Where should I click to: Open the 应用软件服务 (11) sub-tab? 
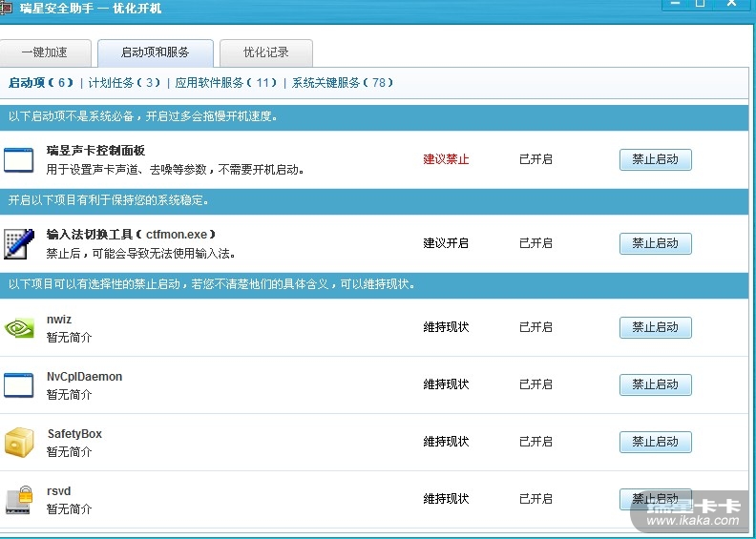(x=226, y=83)
